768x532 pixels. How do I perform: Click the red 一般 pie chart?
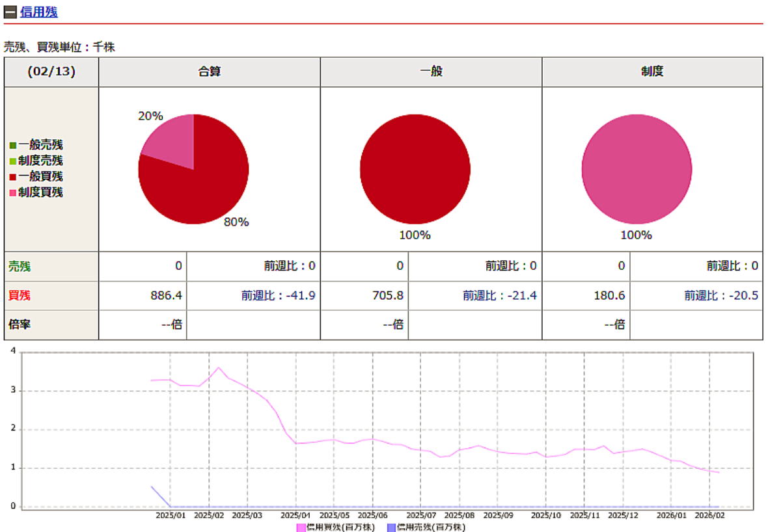[415, 169]
